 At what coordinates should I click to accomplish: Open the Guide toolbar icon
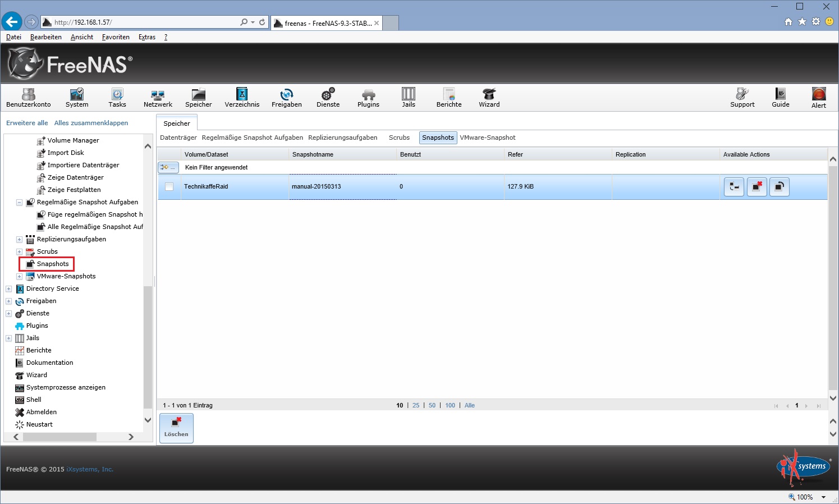[781, 98]
